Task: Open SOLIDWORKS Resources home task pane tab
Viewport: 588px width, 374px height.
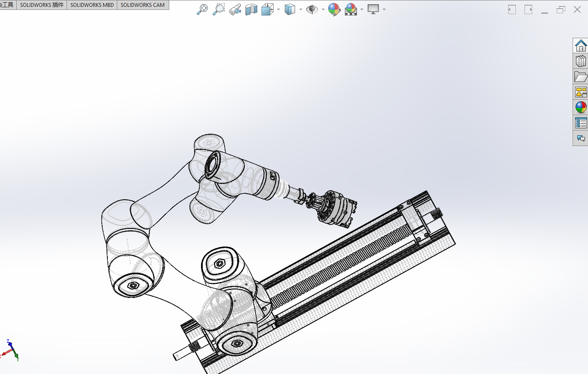Action: click(x=581, y=46)
